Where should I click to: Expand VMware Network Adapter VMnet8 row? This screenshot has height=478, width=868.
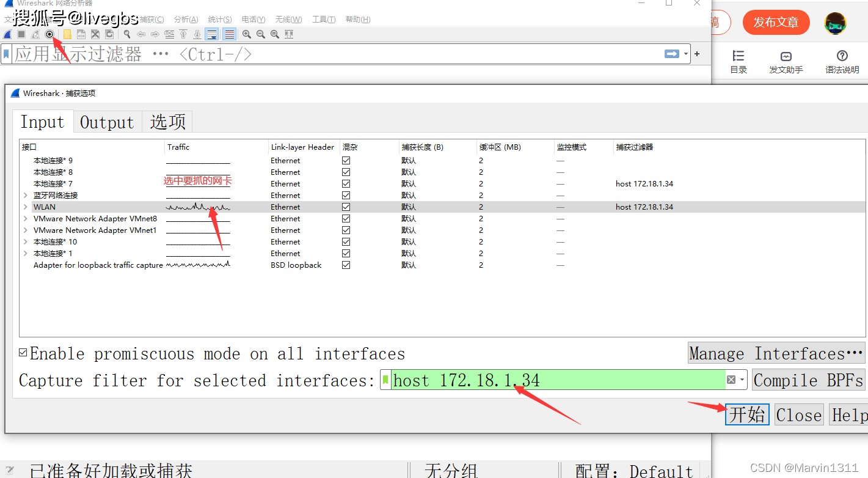(x=26, y=218)
